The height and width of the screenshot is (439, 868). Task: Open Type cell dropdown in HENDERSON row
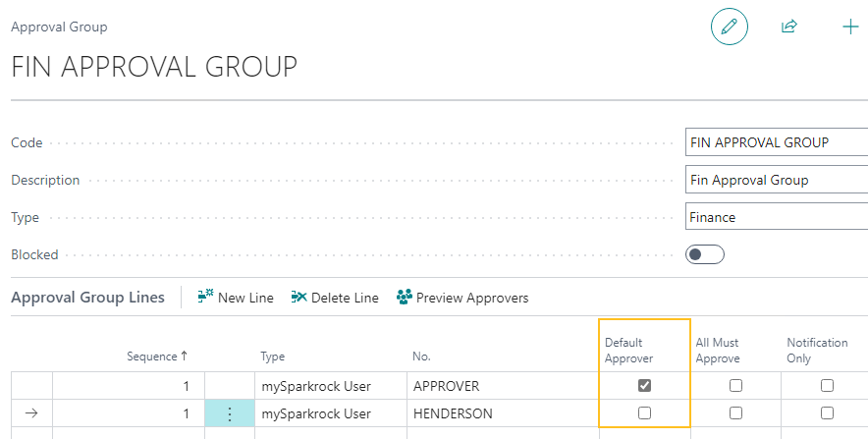point(329,413)
